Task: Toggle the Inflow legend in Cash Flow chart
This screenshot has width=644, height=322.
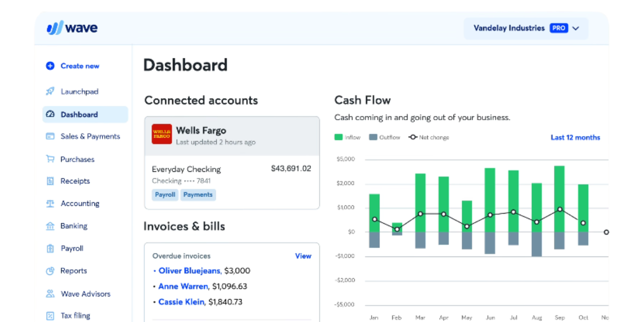Action: pos(347,137)
